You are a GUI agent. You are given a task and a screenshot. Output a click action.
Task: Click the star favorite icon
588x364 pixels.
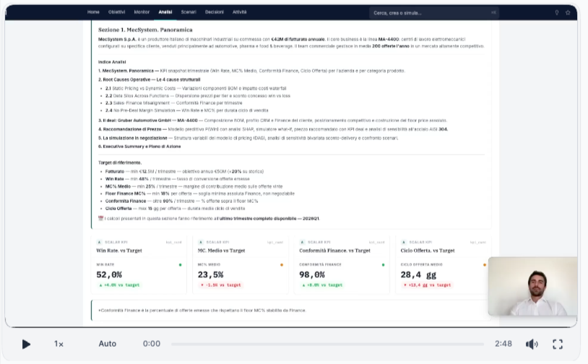568,13
